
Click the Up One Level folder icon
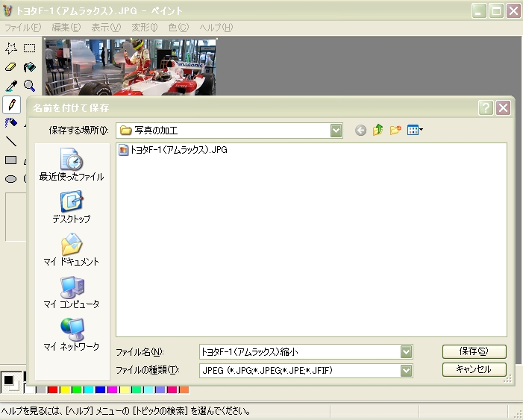click(x=378, y=131)
